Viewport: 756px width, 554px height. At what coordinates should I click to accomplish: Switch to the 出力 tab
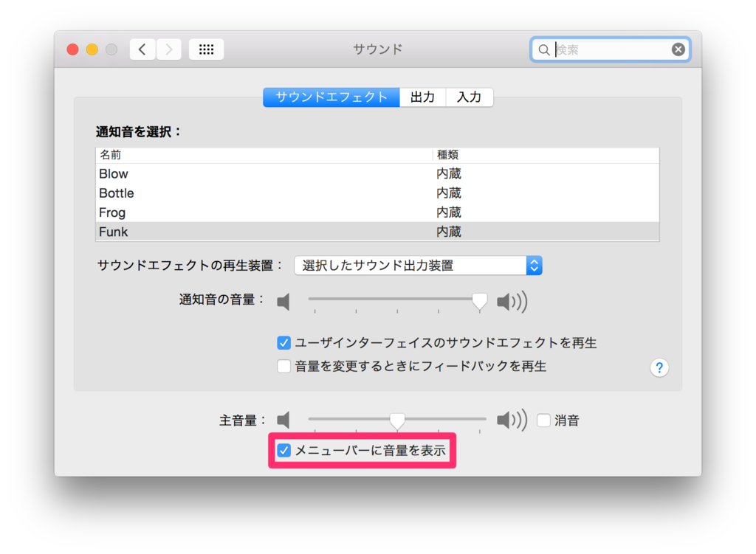pos(422,97)
